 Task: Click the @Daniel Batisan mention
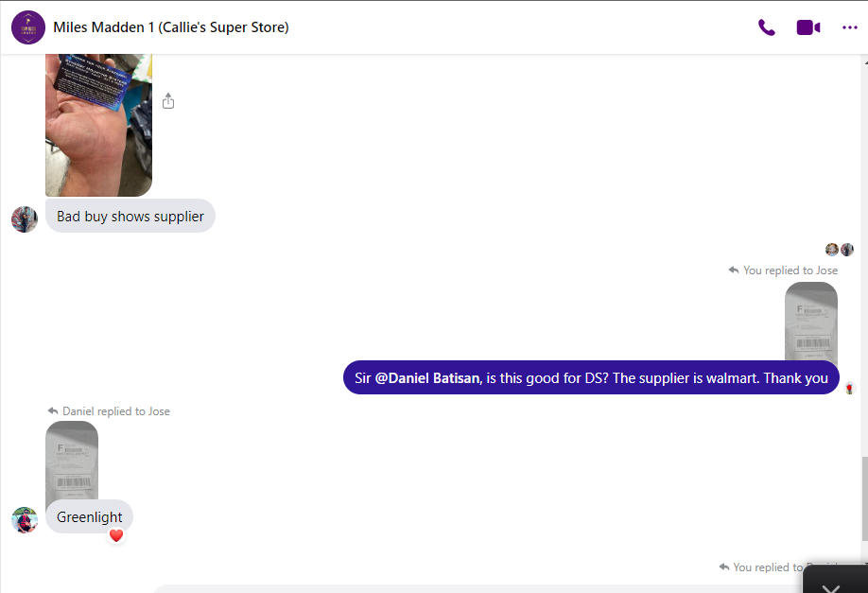(x=428, y=378)
